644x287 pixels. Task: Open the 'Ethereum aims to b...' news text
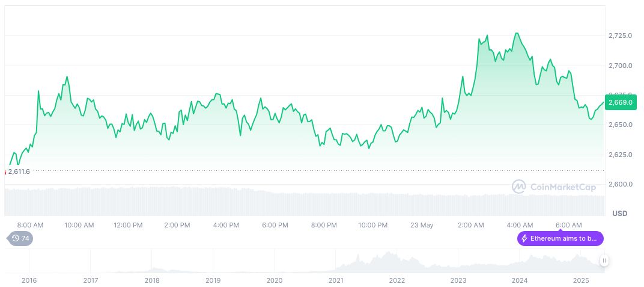pyautogui.click(x=563, y=239)
